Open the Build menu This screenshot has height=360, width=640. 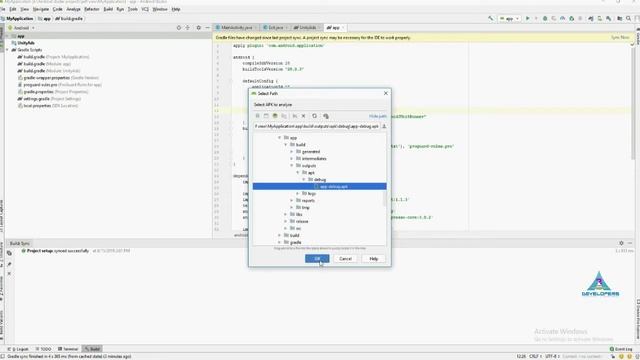tap(108, 9)
